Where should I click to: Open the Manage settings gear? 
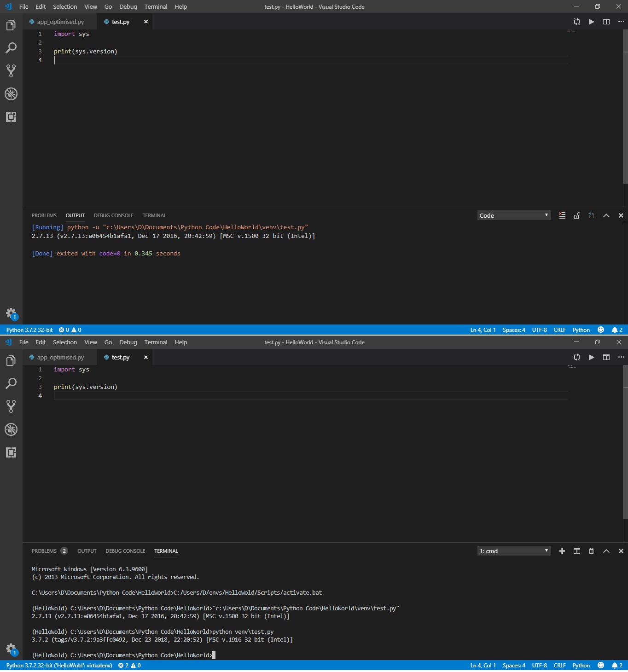11,313
